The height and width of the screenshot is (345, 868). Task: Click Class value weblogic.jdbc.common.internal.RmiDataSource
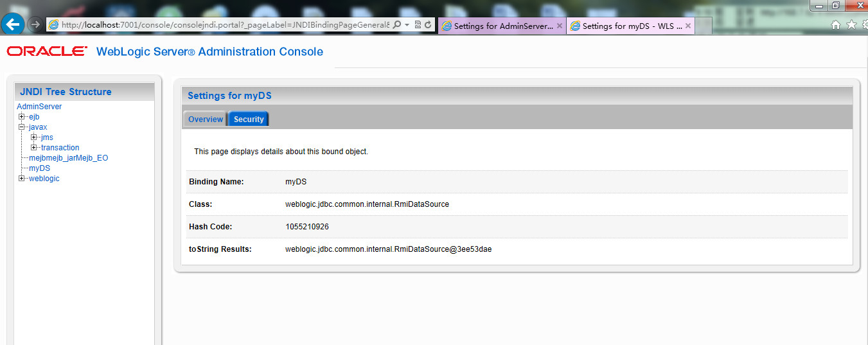click(367, 204)
